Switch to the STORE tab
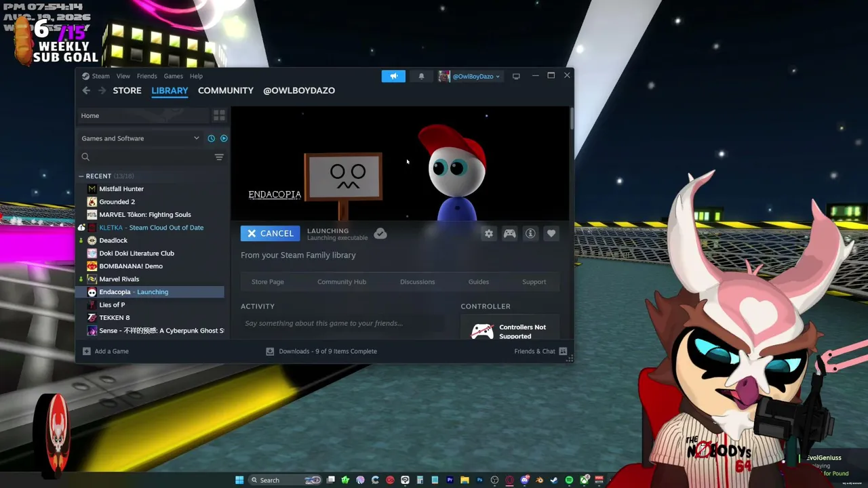This screenshot has width=868, height=488. click(x=127, y=90)
